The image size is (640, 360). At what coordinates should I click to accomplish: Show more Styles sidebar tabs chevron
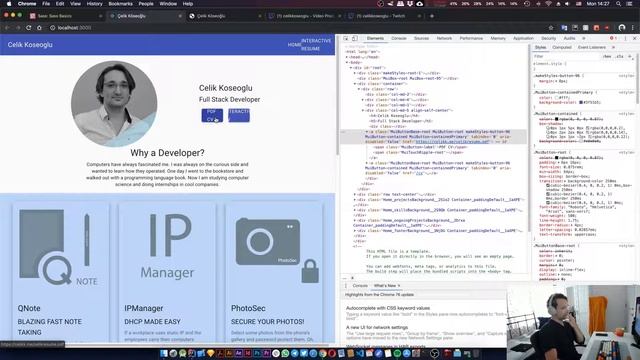coord(613,47)
